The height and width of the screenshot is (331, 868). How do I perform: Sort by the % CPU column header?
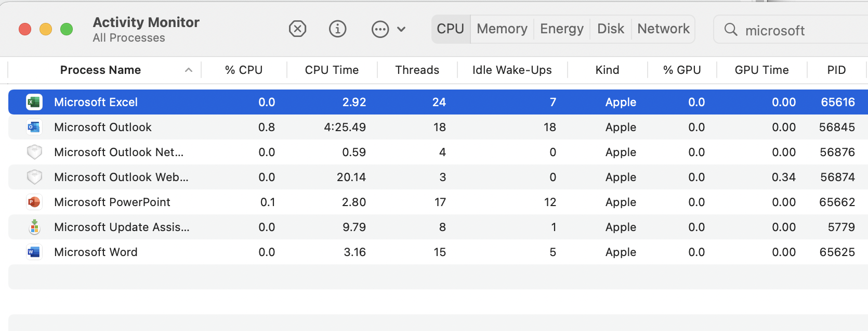point(244,70)
